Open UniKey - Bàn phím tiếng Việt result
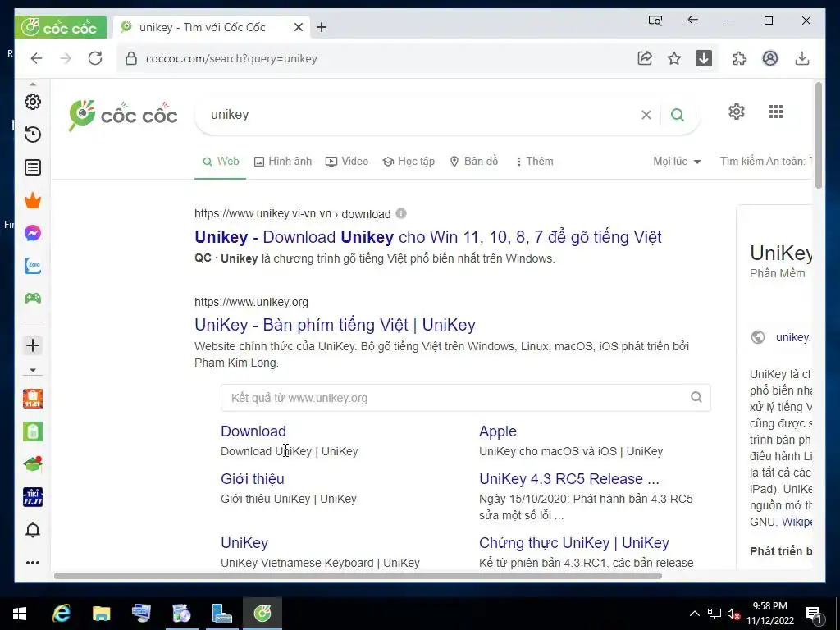Image resolution: width=840 pixels, height=630 pixels. 335,325
